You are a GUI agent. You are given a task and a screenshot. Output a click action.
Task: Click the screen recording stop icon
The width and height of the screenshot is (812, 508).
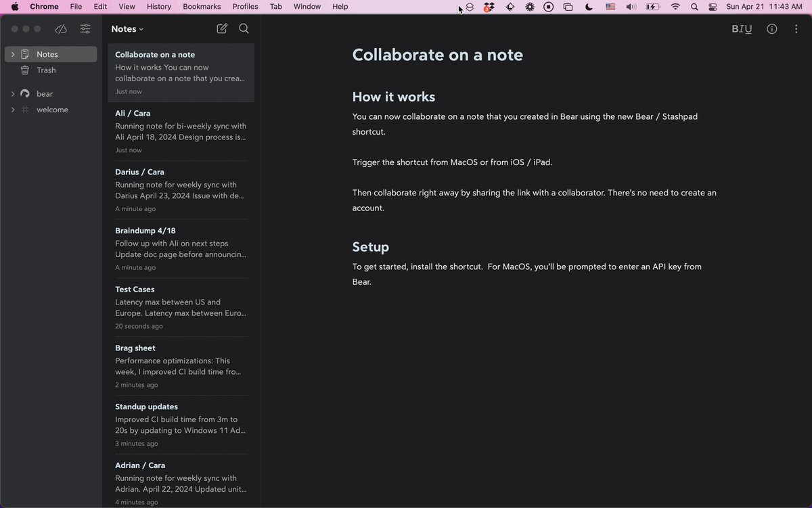click(x=549, y=7)
